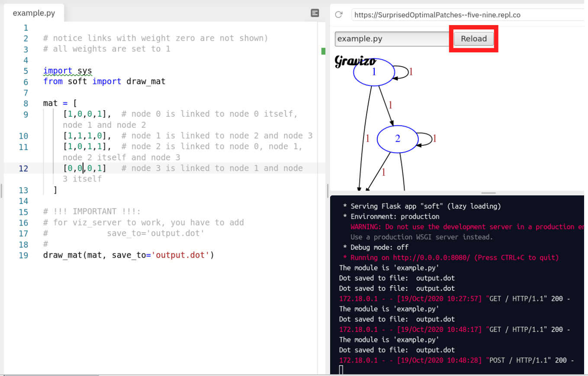Click line number 19 in the gutter
This screenshot has height=376, width=588.
(23, 255)
